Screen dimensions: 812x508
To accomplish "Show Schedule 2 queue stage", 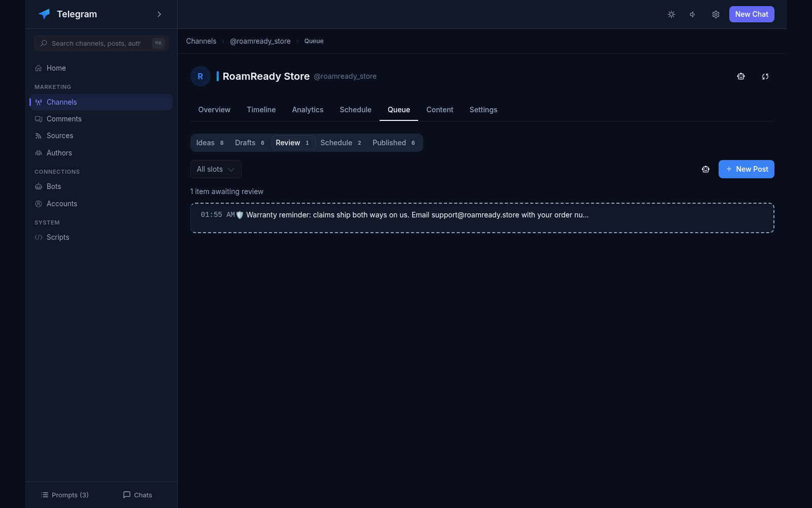I will click(341, 143).
